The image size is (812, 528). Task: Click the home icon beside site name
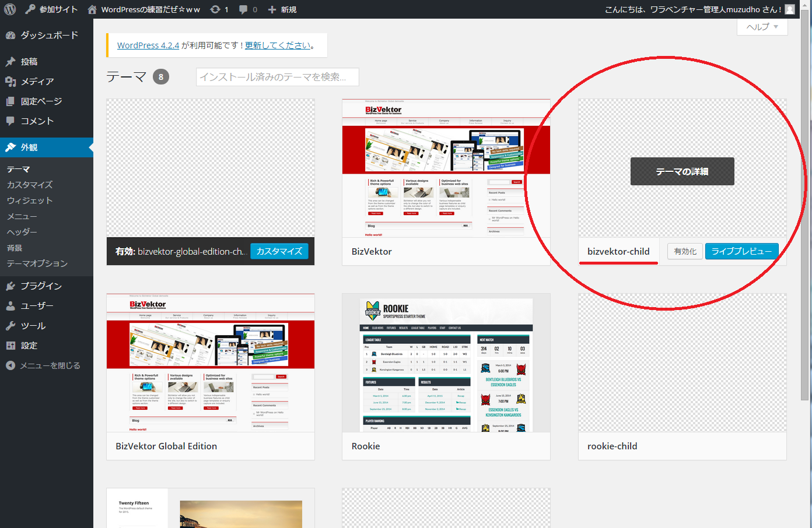[92, 9]
